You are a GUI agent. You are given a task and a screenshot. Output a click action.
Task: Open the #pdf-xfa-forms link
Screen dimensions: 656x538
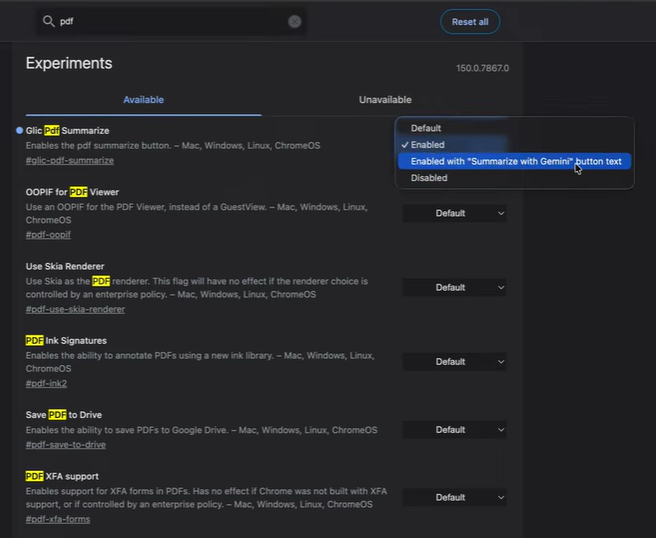coord(58,519)
